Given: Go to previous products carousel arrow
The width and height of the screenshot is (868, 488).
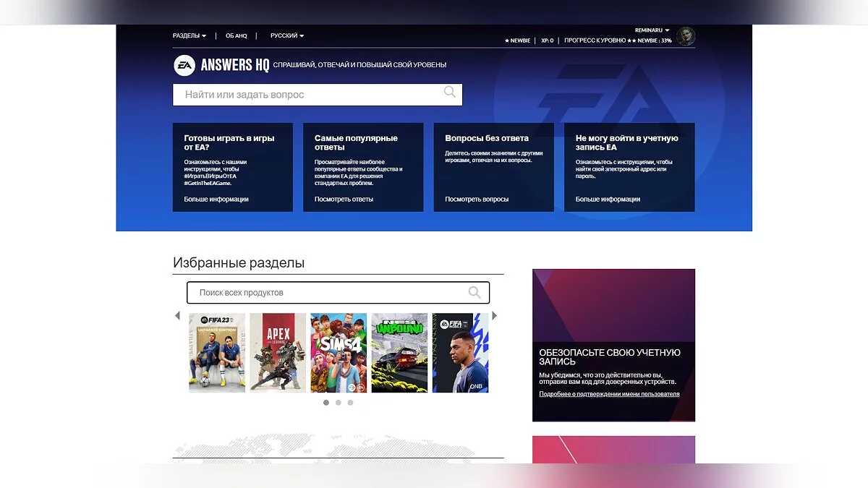Looking at the screenshot, I should (x=177, y=315).
